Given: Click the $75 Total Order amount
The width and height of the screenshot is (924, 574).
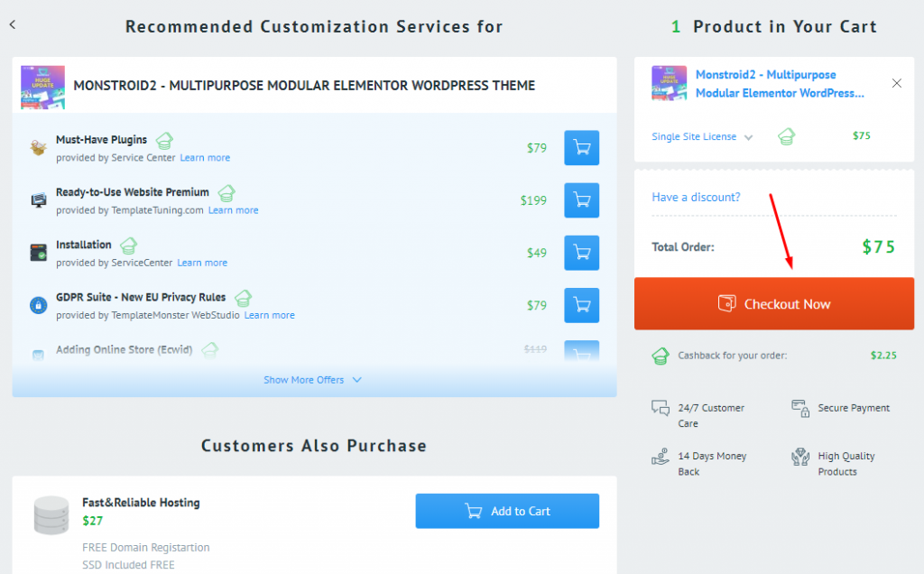Looking at the screenshot, I should (879, 247).
